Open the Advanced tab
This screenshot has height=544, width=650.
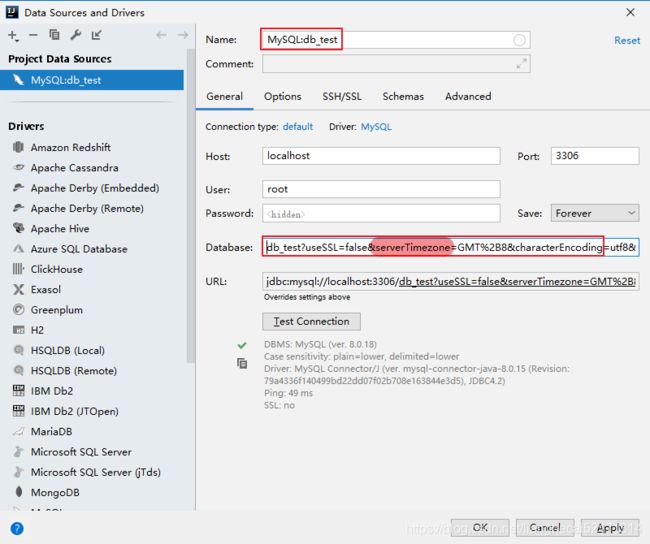tap(468, 96)
